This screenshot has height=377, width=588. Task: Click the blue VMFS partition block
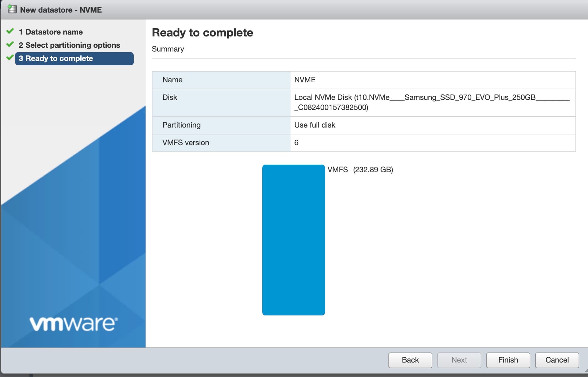[x=293, y=240]
